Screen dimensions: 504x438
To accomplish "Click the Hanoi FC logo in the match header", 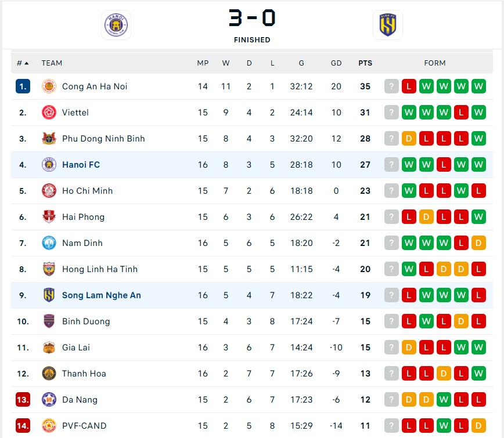I will (116, 25).
